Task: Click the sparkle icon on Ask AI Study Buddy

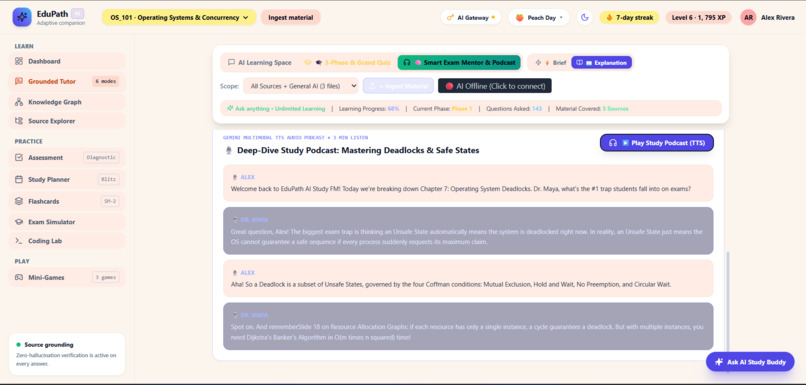Action: coord(719,362)
